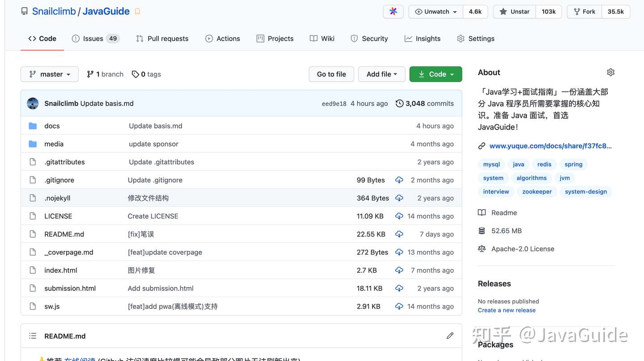Click history clock icon by 3,048 commits
The image size is (644, 361).
[399, 103]
